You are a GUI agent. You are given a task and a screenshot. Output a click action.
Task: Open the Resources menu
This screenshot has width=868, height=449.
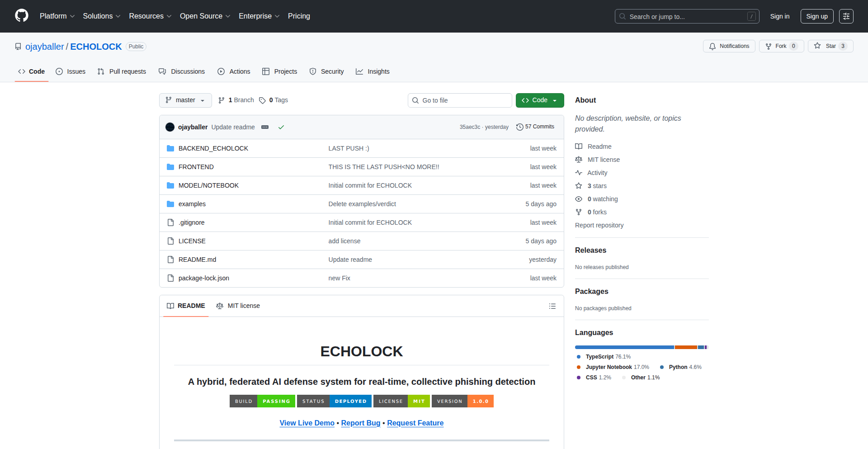pyautogui.click(x=150, y=16)
